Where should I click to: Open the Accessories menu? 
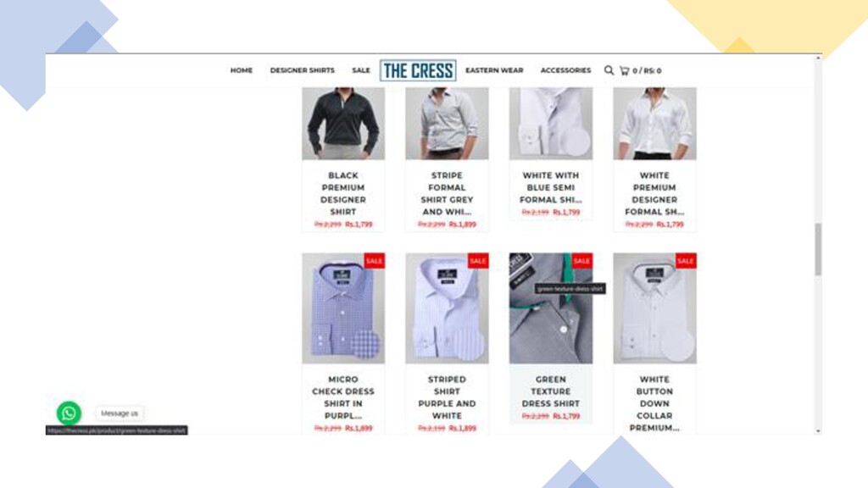tap(565, 70)
